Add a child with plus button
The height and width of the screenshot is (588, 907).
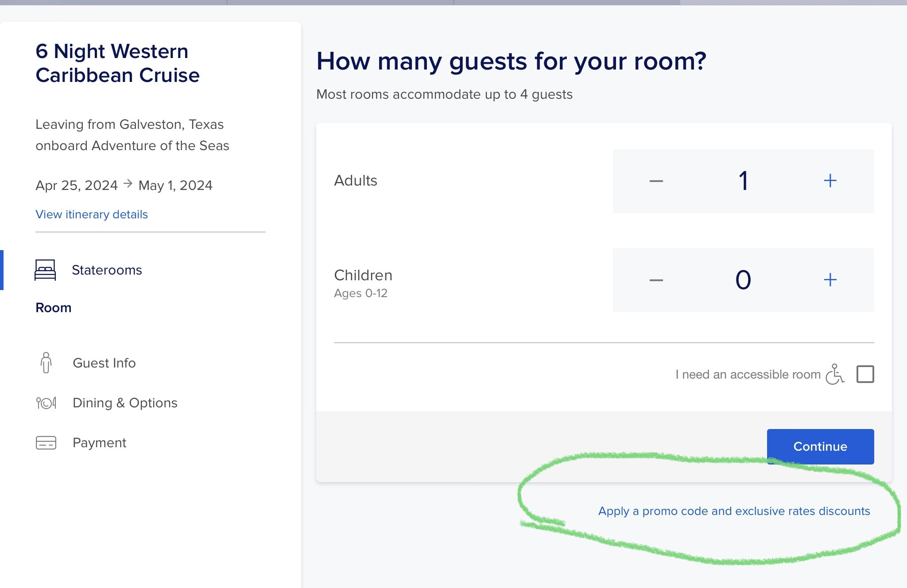pyautogui.click(x=830, y=280)
